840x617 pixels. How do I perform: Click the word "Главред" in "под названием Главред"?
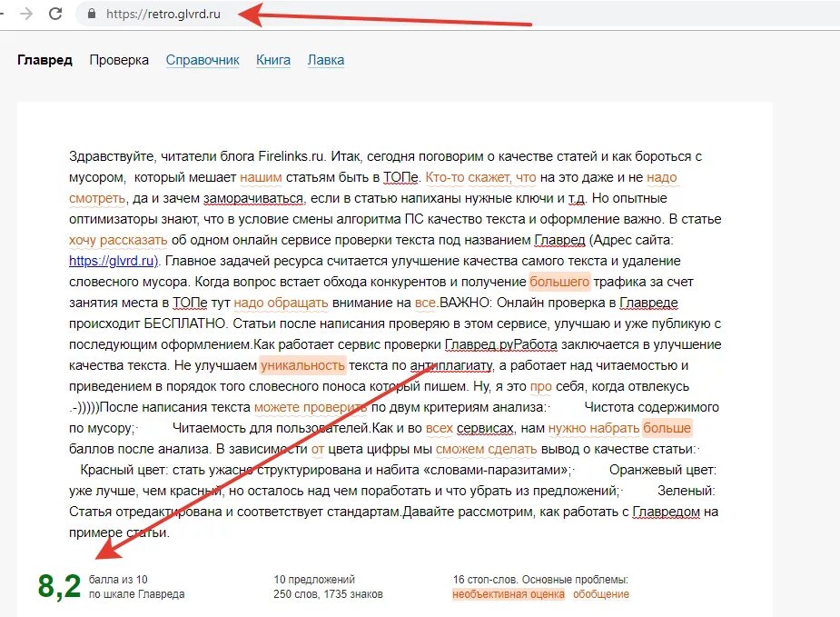[x=559, y=240]
